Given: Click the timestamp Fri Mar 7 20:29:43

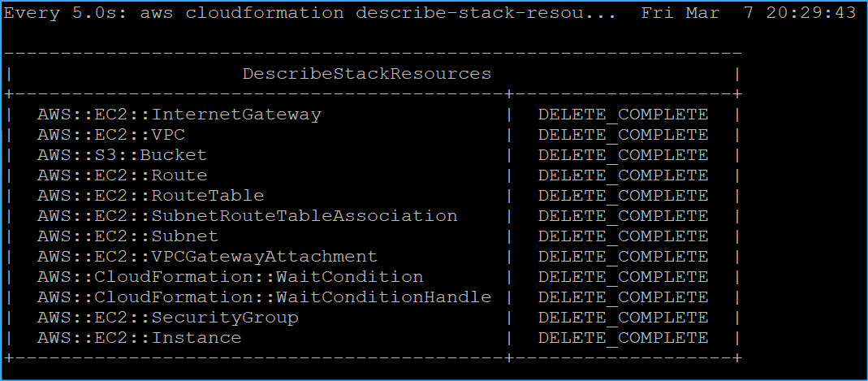Looking at the screenshot, I should (x=749, y=14).
